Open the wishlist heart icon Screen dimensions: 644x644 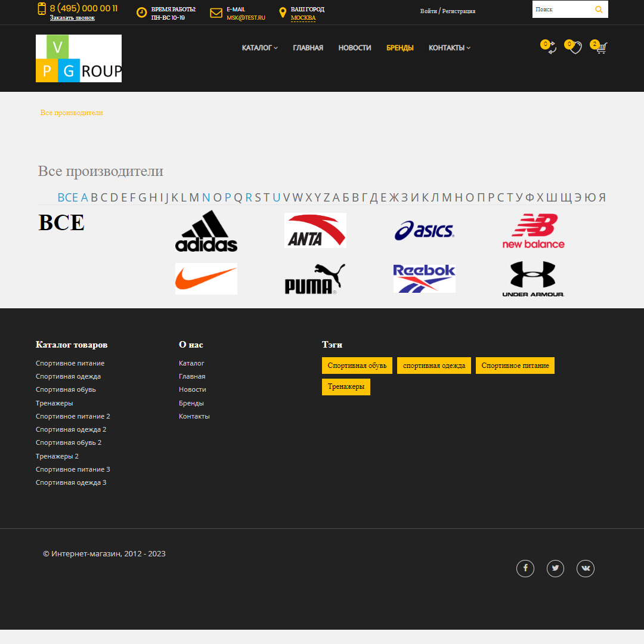point(575,48)
